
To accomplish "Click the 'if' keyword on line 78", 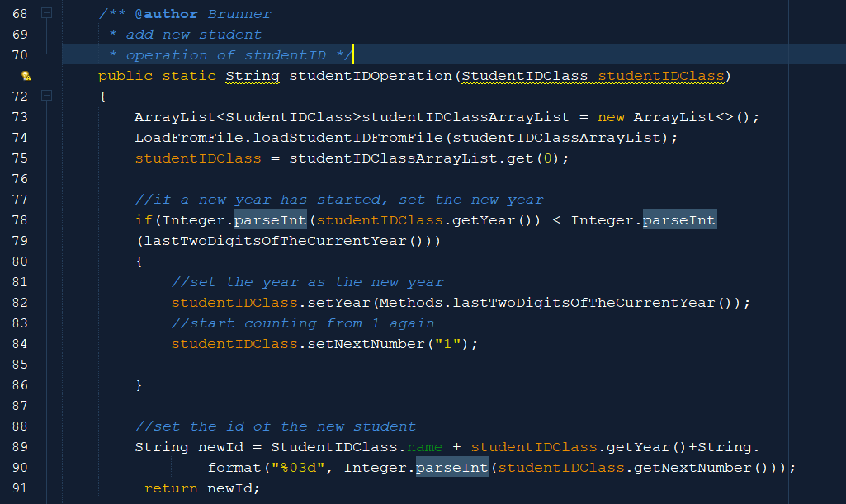I will [x=144, y=220].
